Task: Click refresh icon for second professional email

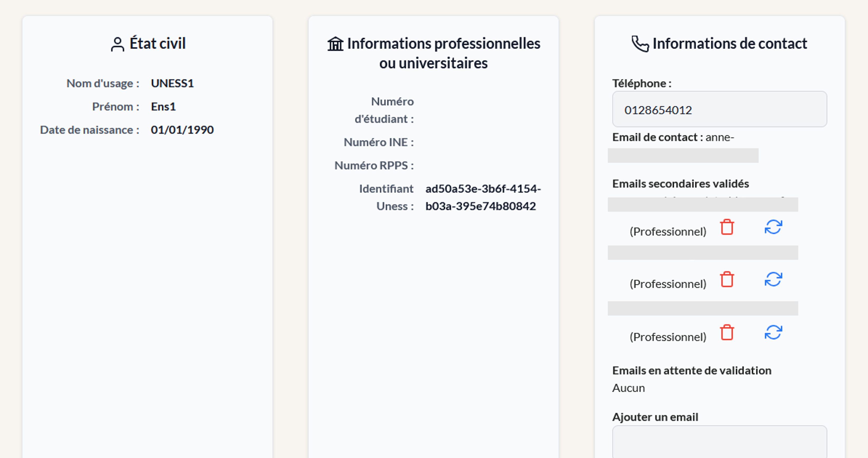Action: tap(773, 279)
